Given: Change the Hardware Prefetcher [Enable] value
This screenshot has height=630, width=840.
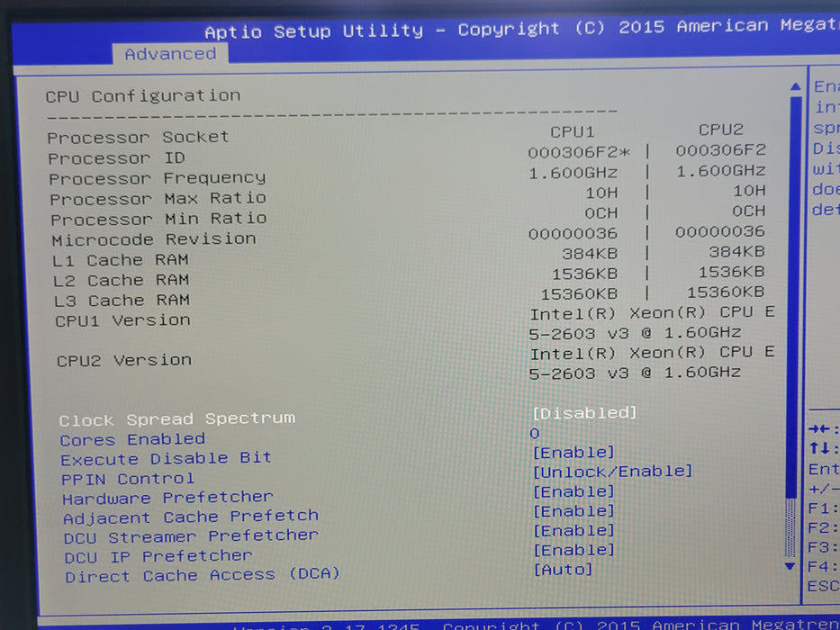Looking at the screenshot, I should point(574,491).
